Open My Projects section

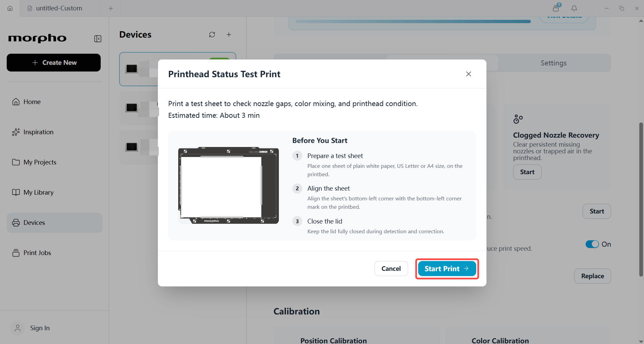point(54,162)
